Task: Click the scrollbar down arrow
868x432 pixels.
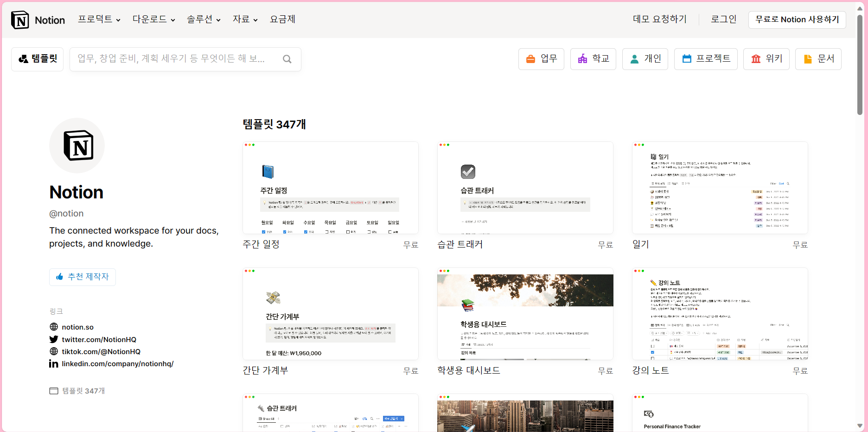Action: tap(860, 426)
